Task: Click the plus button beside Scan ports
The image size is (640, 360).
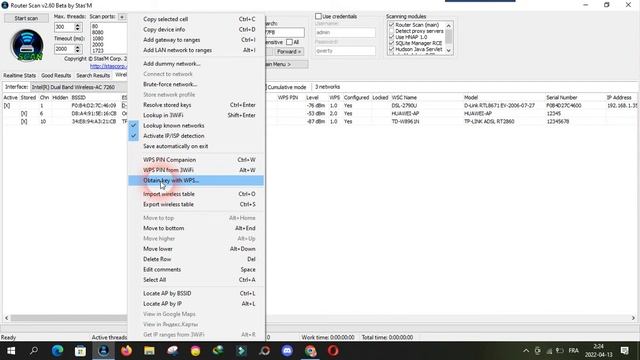Action: [122, 17]
